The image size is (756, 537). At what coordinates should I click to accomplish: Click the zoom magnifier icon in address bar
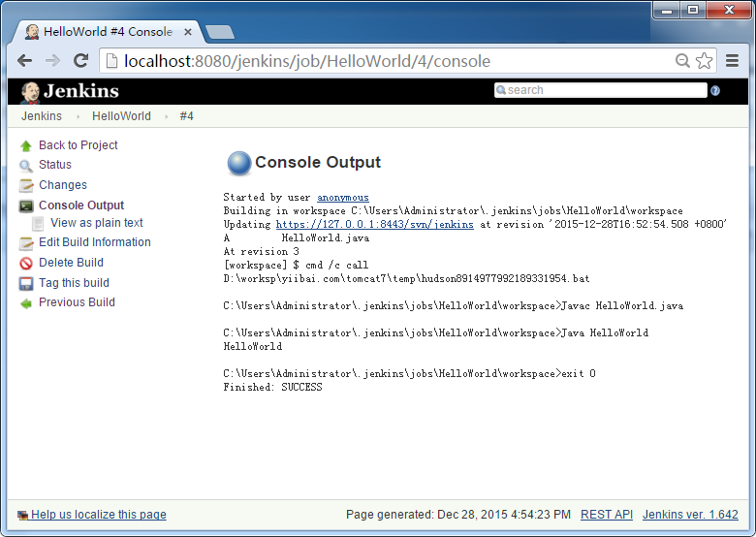coord(682,61)
